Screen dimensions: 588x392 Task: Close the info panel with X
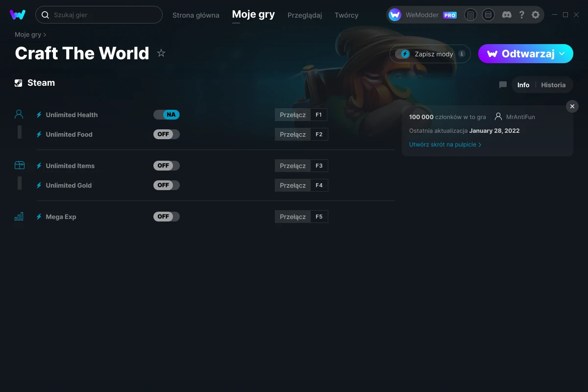[x=572, y=106]
